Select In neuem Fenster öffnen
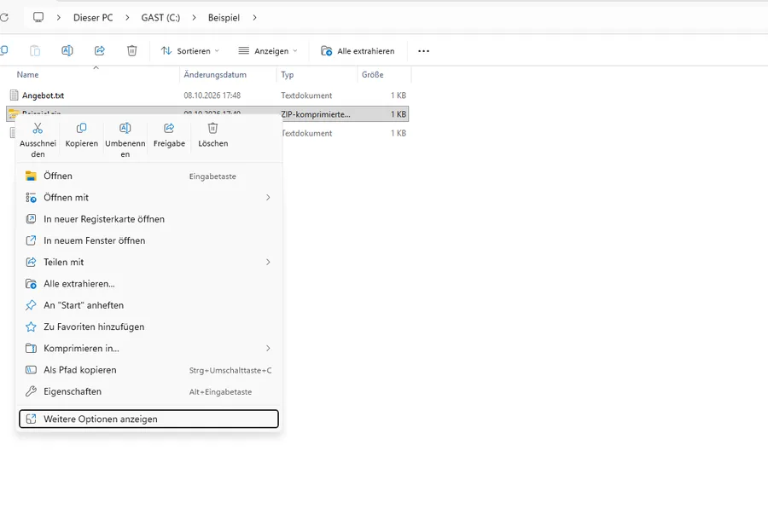Image resolution: width=768 pixels, height=532 pixels. [x=148, y=240]
